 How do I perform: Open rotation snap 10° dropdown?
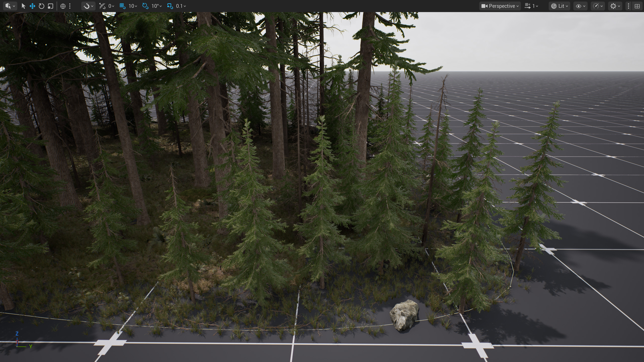click(x=157, y=6)
